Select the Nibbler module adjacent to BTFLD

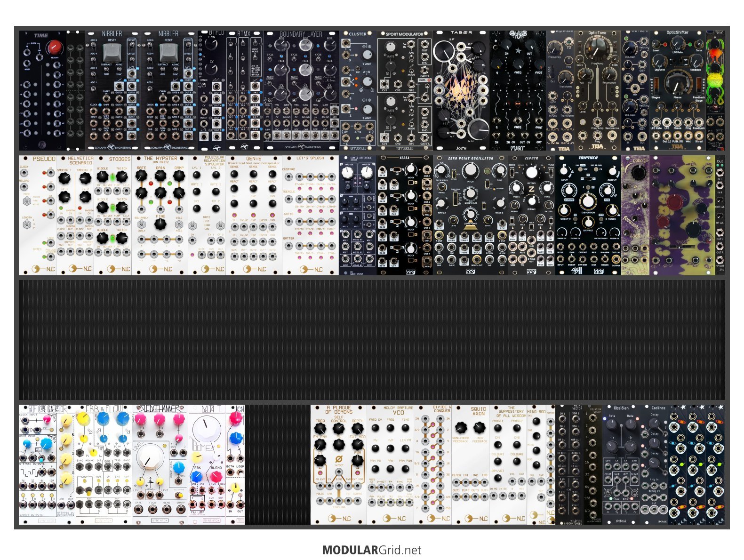coord(169,90)
